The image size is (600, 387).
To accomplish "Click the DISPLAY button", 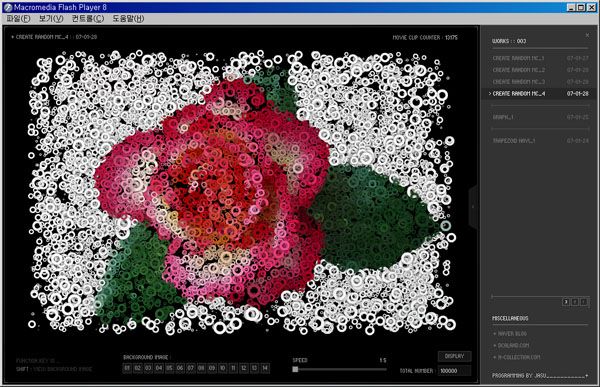I will tap(454, 356).
